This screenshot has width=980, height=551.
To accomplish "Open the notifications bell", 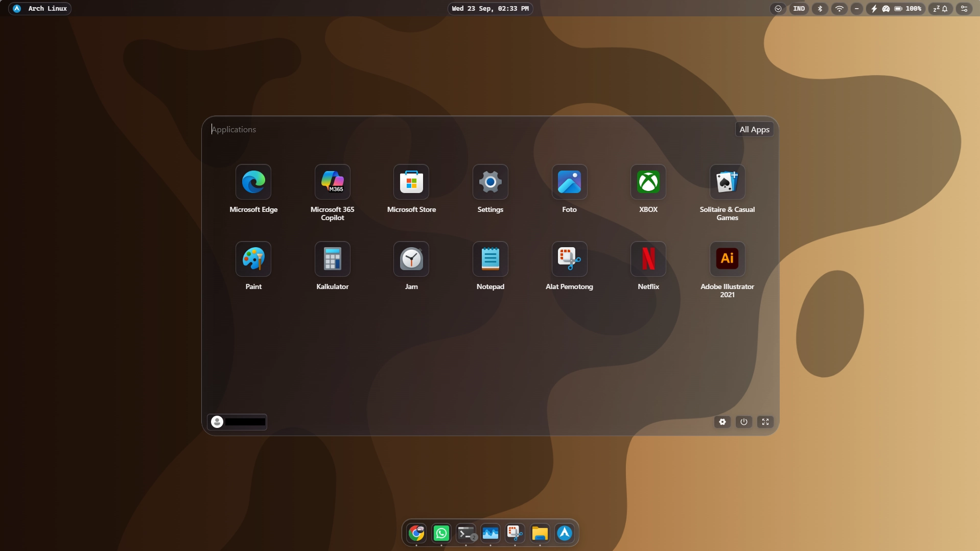I will coord(945,9).
